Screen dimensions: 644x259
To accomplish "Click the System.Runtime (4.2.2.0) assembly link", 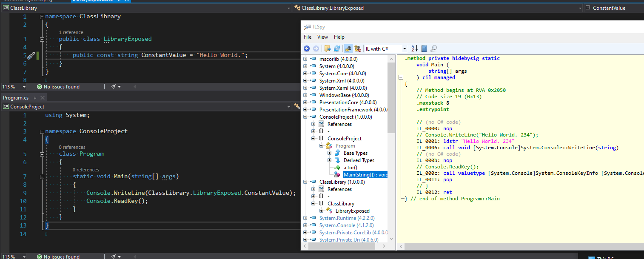I will [x=347, y=218].
